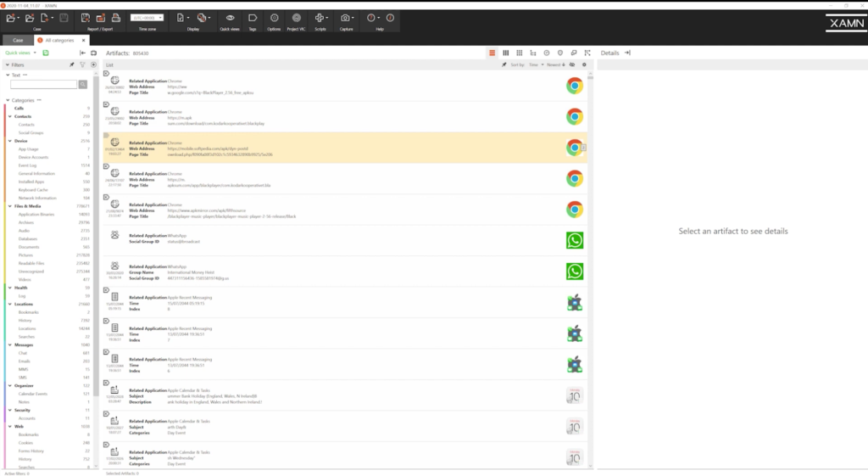Image resolution: width=868 pixels, height=476 pixels.
Task: Click the clear filters funnel icon
Action: click(82, 64)
